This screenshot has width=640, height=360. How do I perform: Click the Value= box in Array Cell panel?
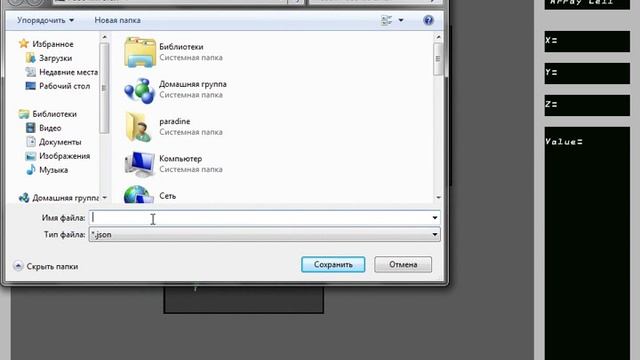[x=587, y=243]
